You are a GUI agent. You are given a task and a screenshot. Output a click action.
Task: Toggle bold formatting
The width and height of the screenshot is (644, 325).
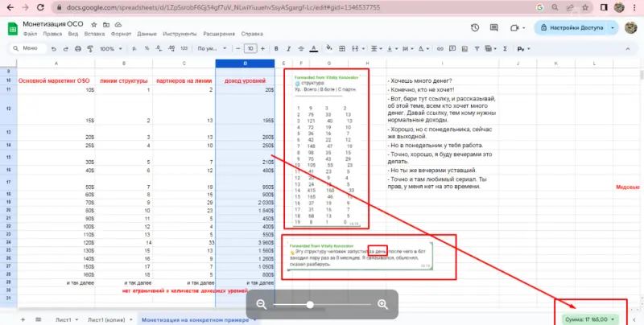276,48
